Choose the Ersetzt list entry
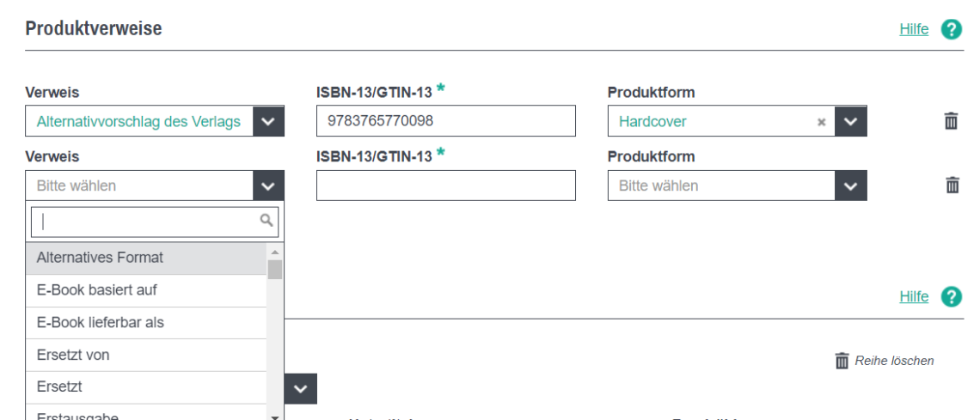The width and height of the screenshot is (980, 420). pos(59,387)
